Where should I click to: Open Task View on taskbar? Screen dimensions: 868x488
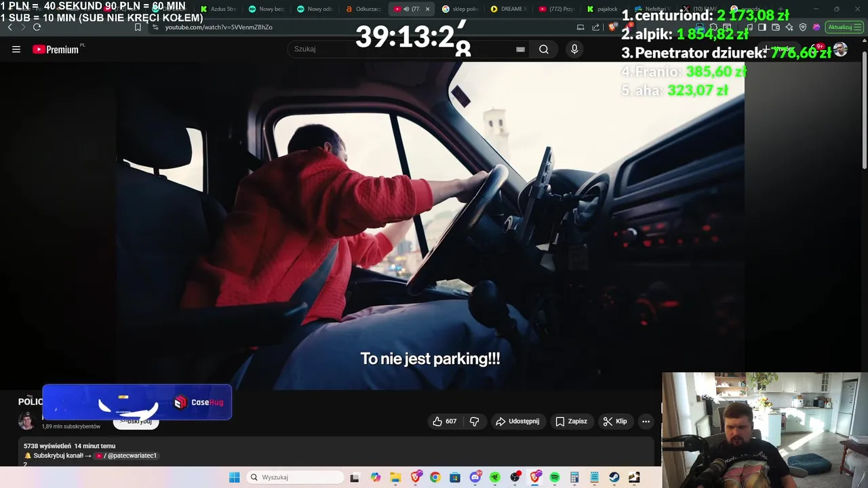click(354, 477)
